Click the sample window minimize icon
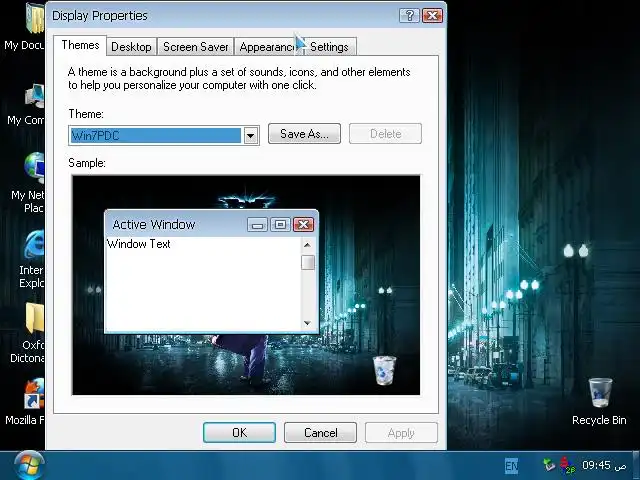 tap(257, 224)
